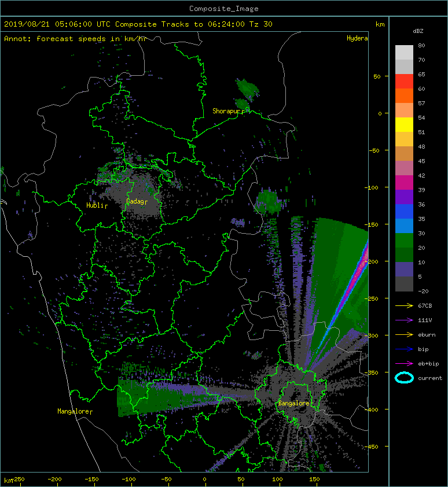Pick the brownish 48 to 45 dBZ swatch
This screenshot has width=448, height=487.
click(404, 154)
